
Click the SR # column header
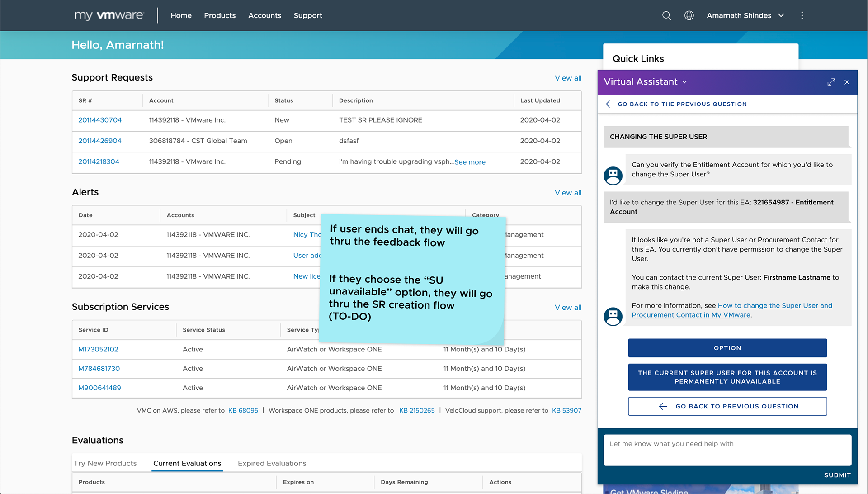tap(85, 100)
